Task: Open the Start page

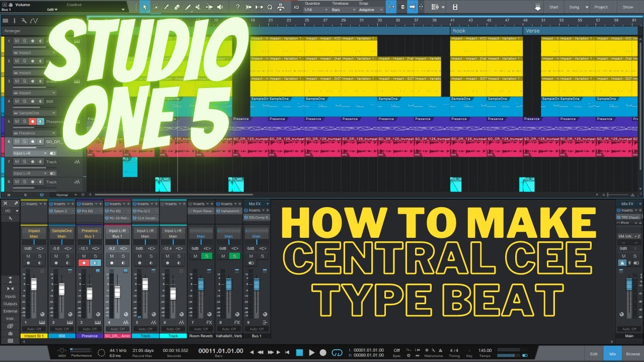Action: [553, 7]
